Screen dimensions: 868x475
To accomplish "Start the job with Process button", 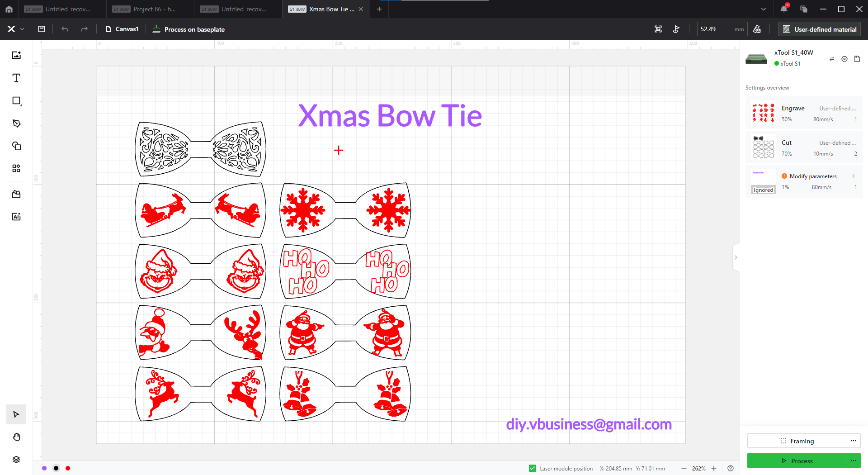I will [x=797, y=461].
